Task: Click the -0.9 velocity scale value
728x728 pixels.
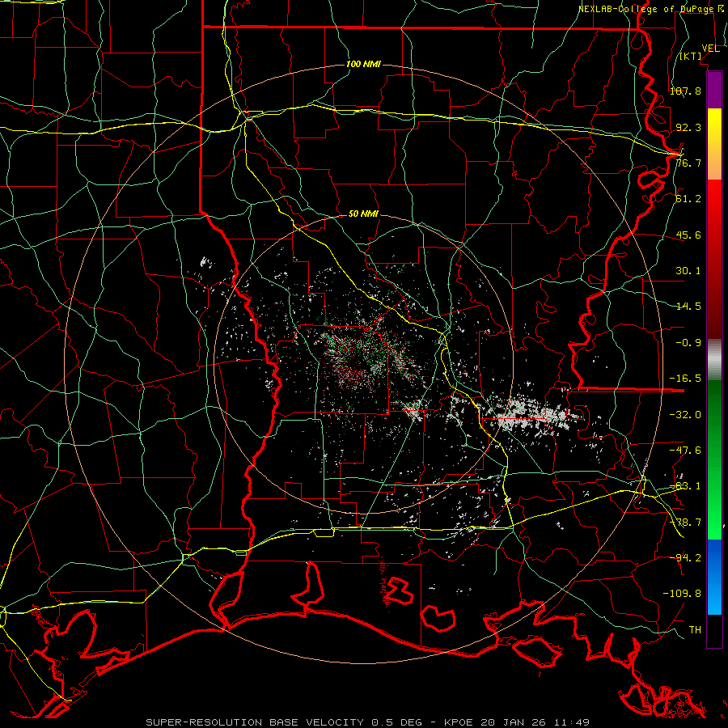Action: [x=688, y=343]
